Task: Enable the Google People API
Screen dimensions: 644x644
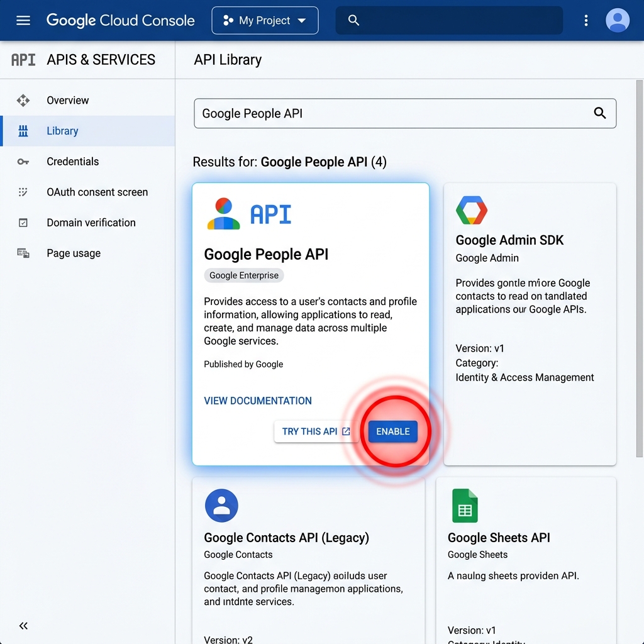Action: 392,431
